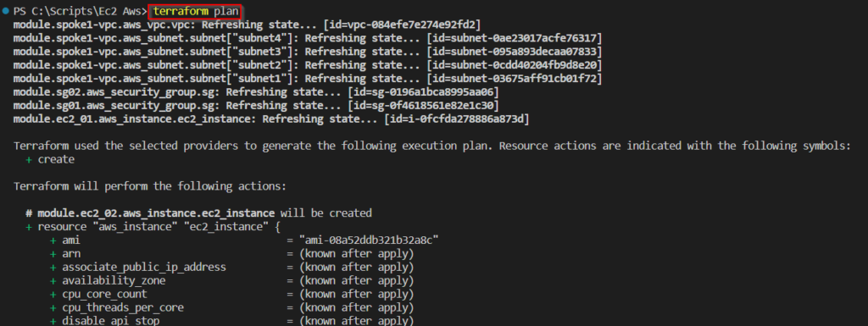Click the green plus before resource aws_instance
Screen dimensions: 868x326
28,227
